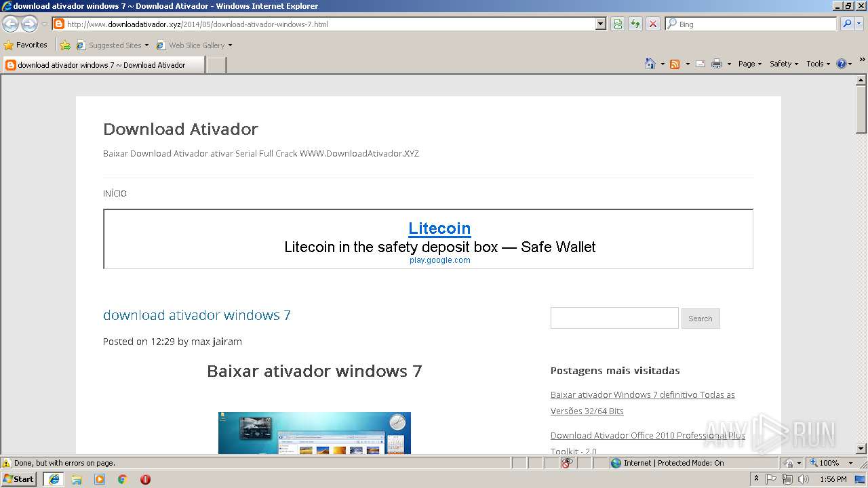The width and height of the screenshot is (868, 488).
Task: Open the Litecoin ad headline link
Action: tap(439, 228)
